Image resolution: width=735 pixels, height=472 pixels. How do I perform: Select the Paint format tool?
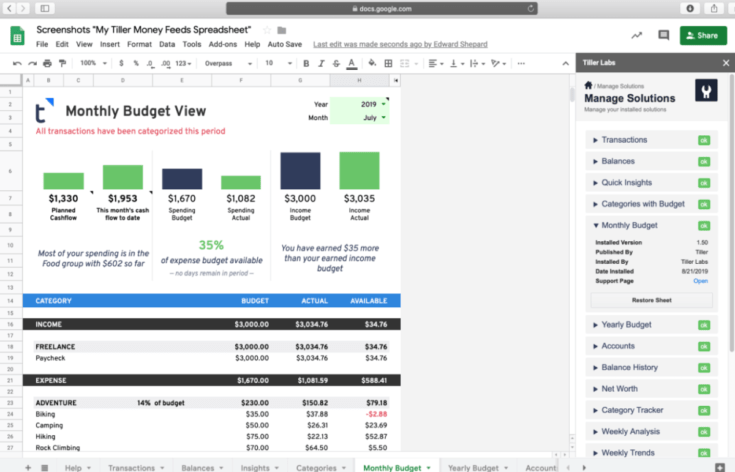pos(62,63)
